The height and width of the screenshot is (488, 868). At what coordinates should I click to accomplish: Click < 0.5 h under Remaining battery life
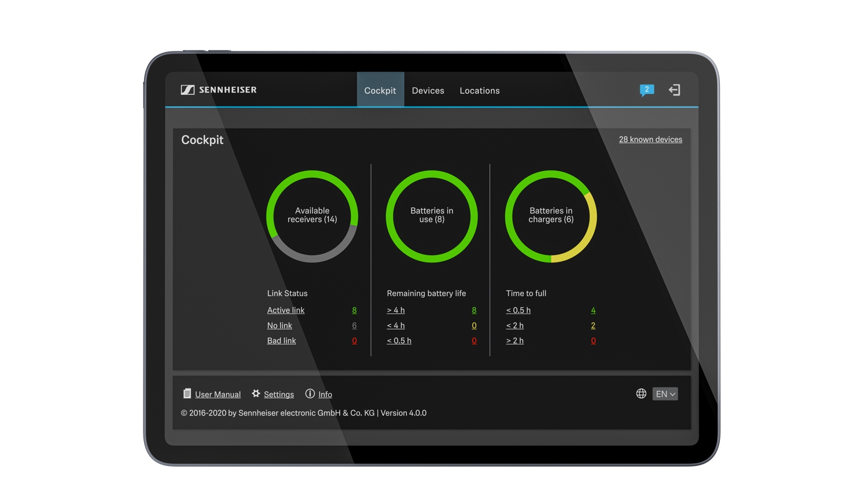coord(399,341)
